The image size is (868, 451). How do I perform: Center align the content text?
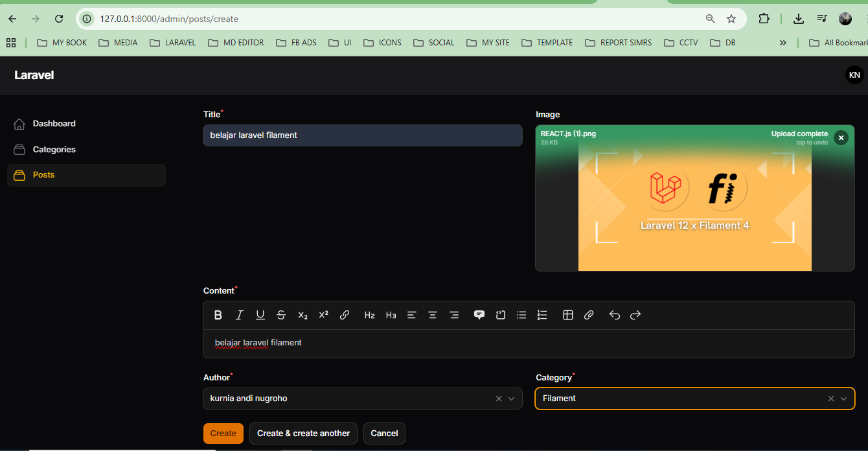pyautogui.click(x=433, y=315)
